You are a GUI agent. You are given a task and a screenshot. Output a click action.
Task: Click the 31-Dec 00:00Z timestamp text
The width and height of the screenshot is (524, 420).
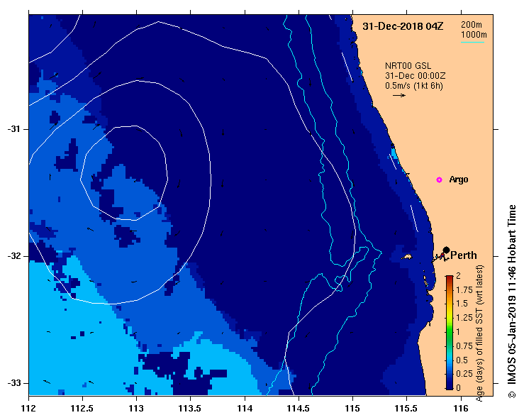(415, 76)
